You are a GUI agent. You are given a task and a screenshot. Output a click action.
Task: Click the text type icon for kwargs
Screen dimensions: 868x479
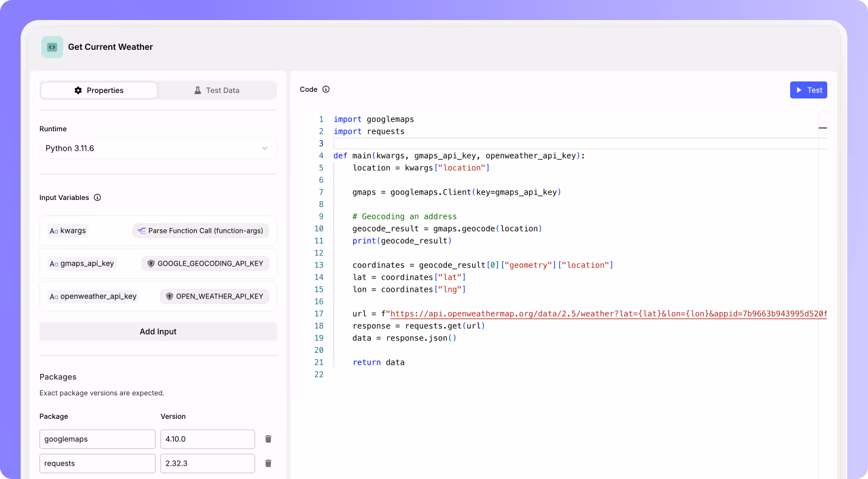[53, 231]
